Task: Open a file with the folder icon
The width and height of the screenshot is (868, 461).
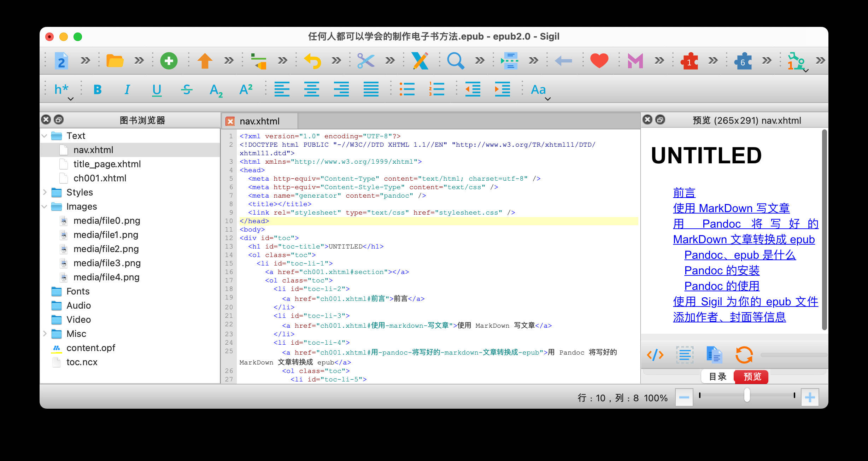Action: (x=115, y=61)
